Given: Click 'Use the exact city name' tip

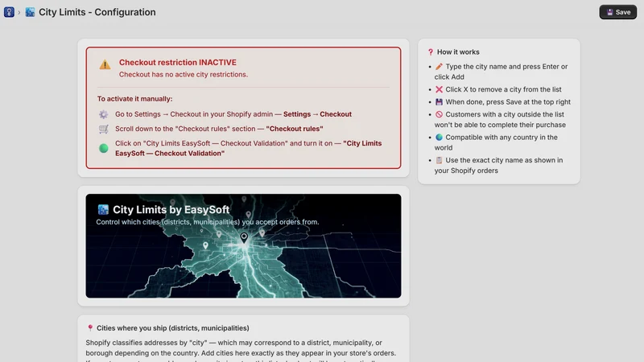Looking at the screenshot, I should pyautogui.click(x=498, y=166).
